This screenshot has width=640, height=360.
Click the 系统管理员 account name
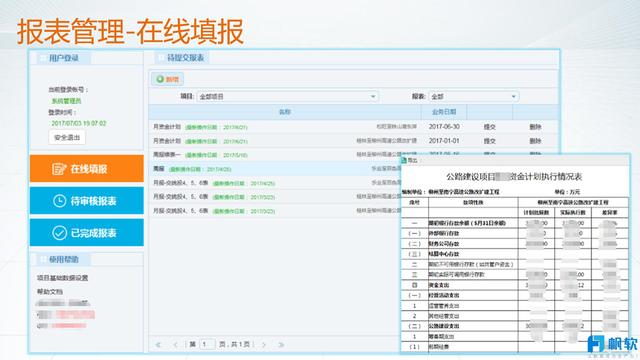66,101
